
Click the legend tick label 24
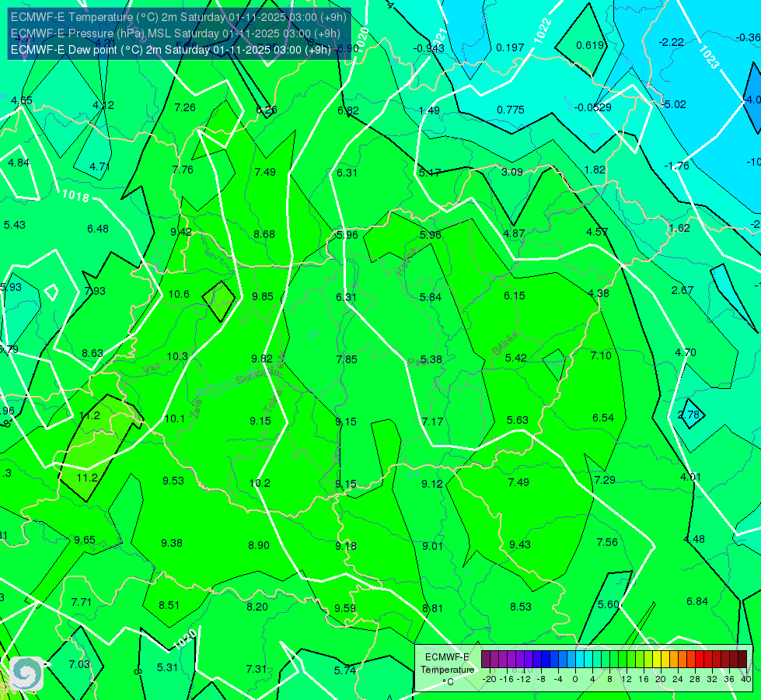click(678, 679)
